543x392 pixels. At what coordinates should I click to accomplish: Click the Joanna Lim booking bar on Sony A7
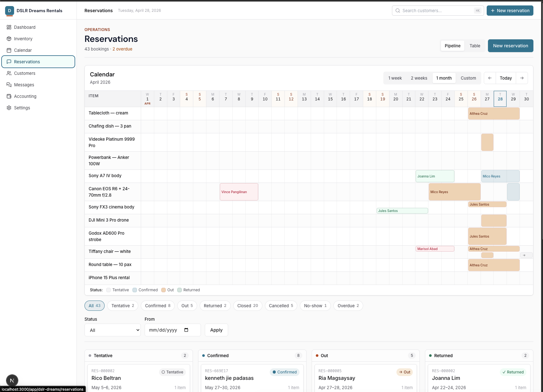coord(435,176)
